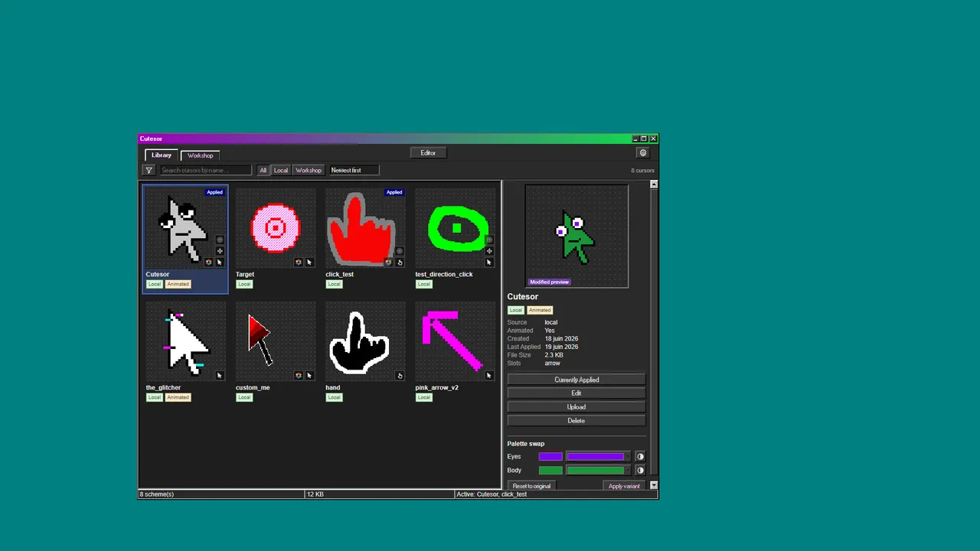Open the filter options funnel icon
This screenshot has height=551, width=980.
pos(149,170)
